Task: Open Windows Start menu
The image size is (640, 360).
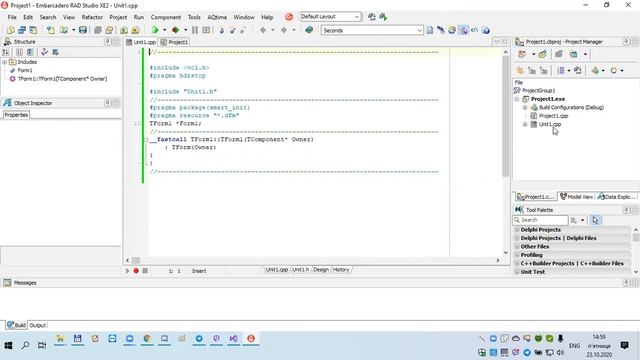Action: click(8, 345)
